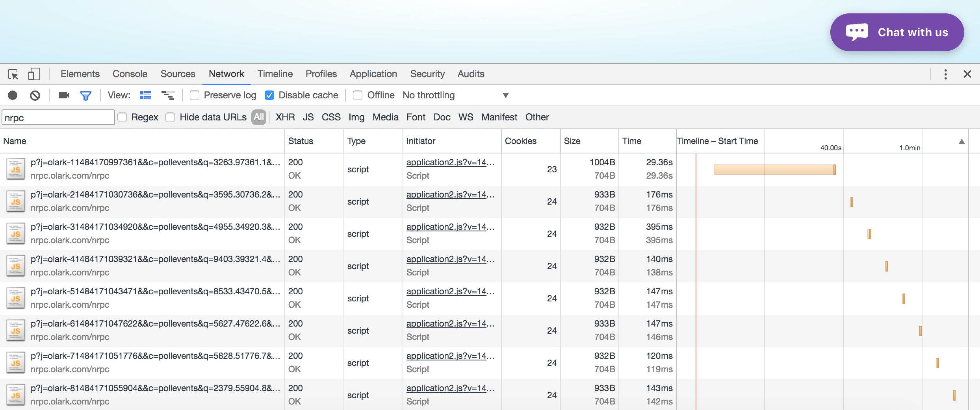Image resolution: width=980 pixels, height=410 pixels.
Task: Click the timeline sort arrow in header
Action: [x=961, y=141]
